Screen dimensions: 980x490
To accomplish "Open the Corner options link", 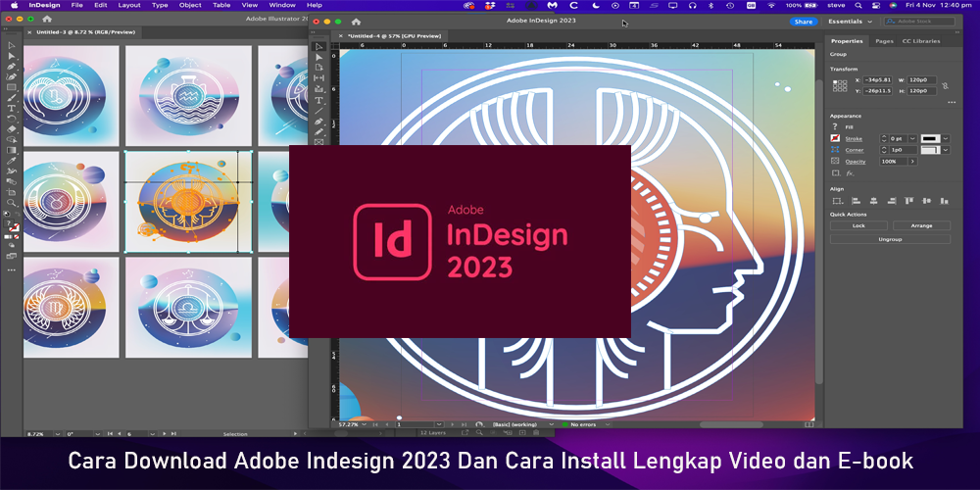I will click(855, 150).
